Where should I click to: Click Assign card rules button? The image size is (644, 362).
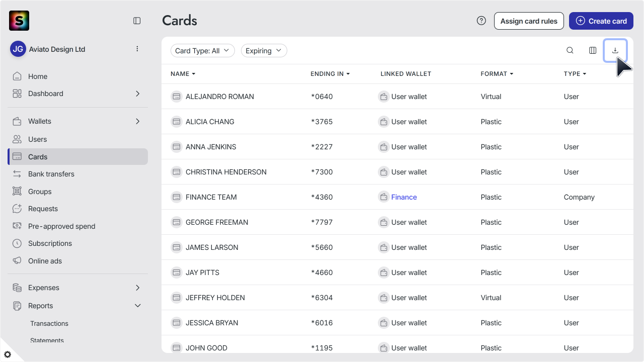pyautogui.click(x=529, y=21)
